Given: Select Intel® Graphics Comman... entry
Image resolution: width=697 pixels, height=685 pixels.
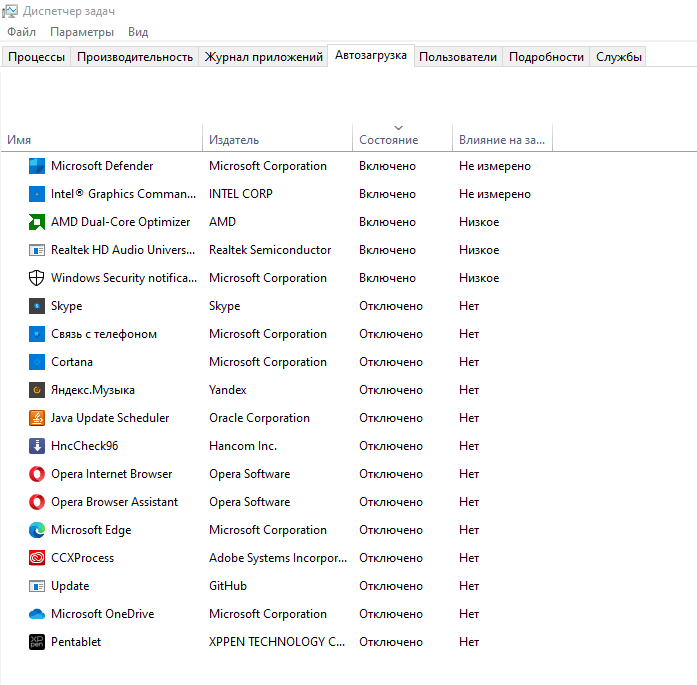Looking at the screenshot, I should [x=123, y=194].
